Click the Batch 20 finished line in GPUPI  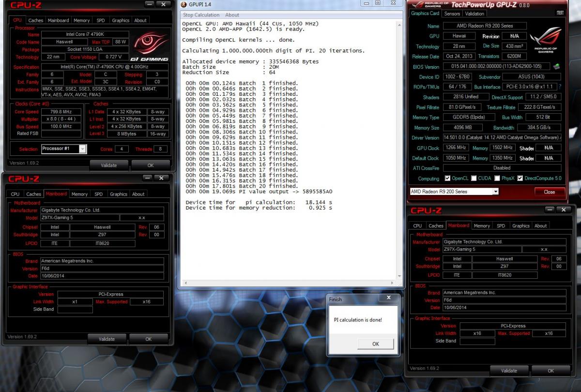click(x=242, y=186)
